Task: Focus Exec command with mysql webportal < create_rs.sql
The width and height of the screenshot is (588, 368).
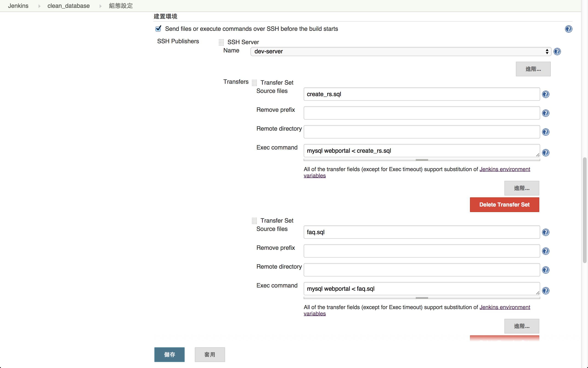Action: click(x=422, y=151)
